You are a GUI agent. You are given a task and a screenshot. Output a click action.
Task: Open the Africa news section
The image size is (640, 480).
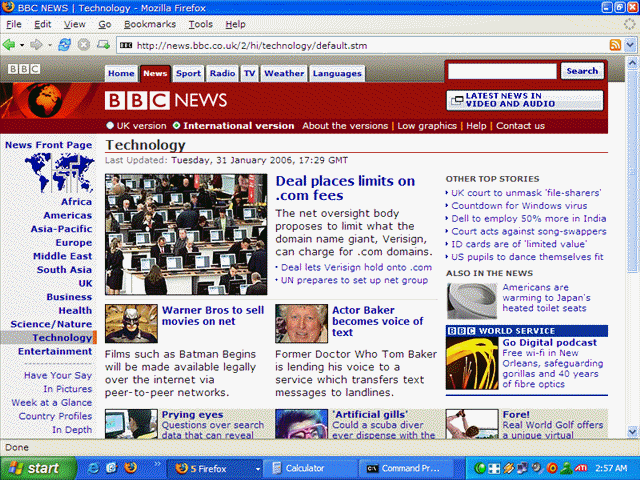[77, 202]
